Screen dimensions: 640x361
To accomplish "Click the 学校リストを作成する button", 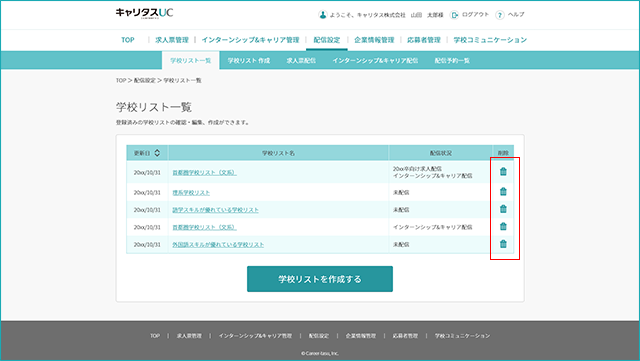I will click(x=320, y=279).
